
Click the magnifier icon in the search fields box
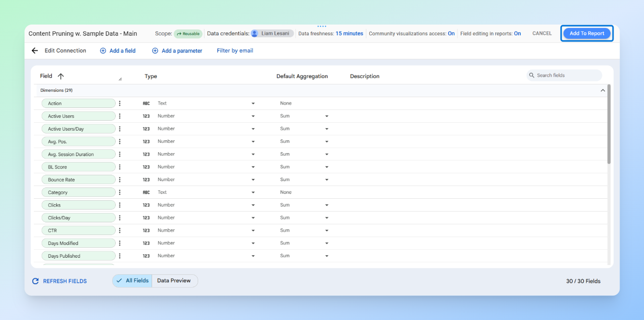coord(532,75)
